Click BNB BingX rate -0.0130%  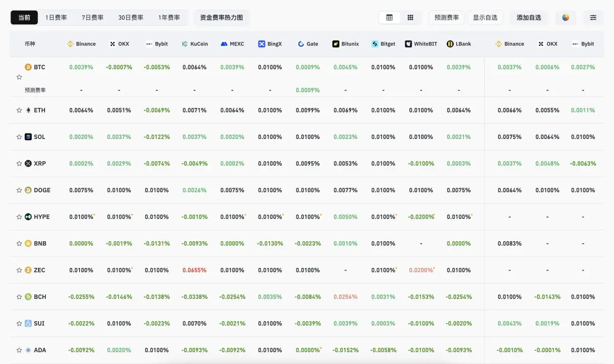(270, 243)
